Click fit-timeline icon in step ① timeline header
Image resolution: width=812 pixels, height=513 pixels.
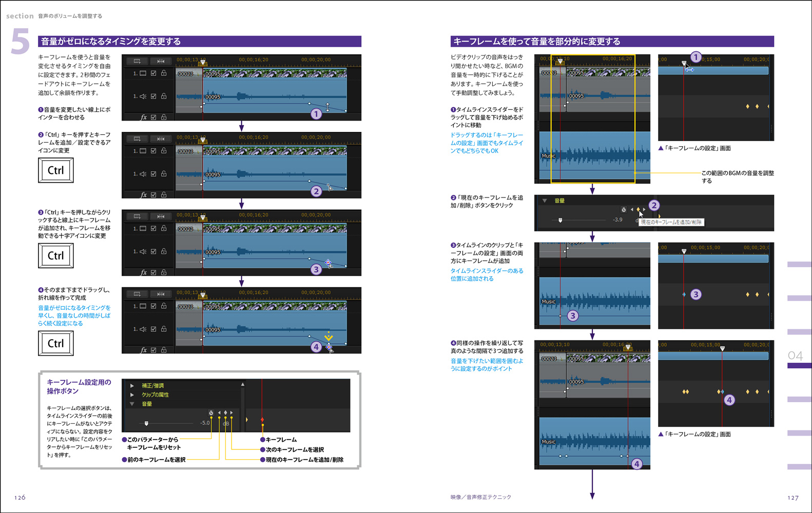pos(161,61)
